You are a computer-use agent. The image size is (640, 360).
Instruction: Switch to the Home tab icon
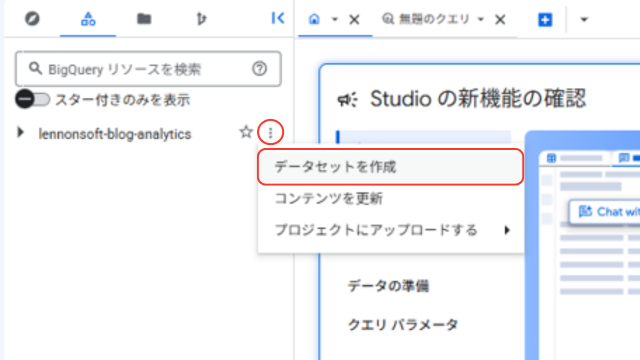314,19
